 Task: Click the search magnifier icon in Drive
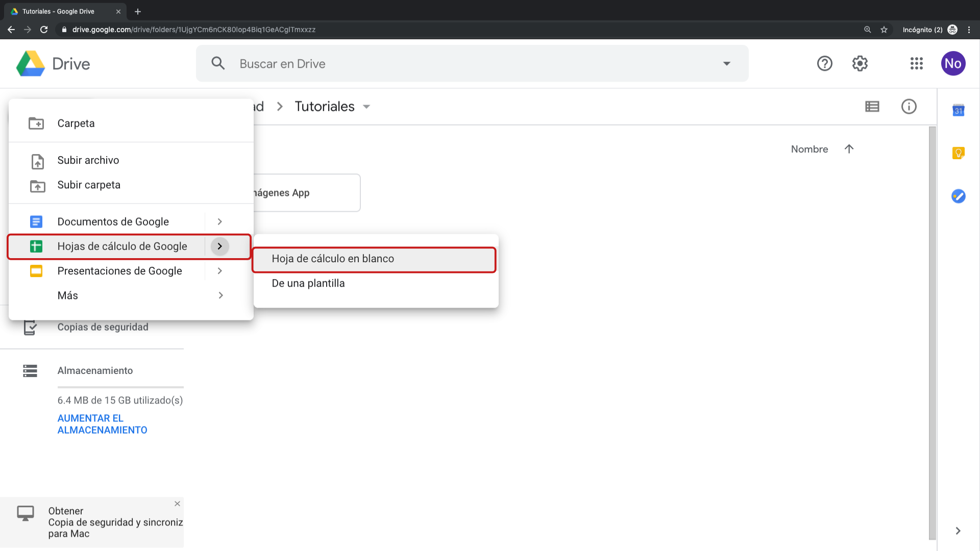[218, 63]
